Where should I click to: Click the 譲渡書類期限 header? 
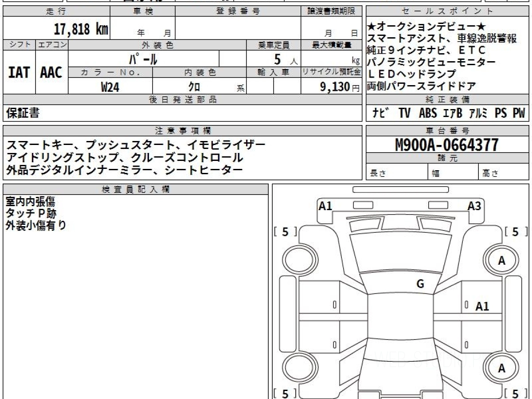point(331,12)
